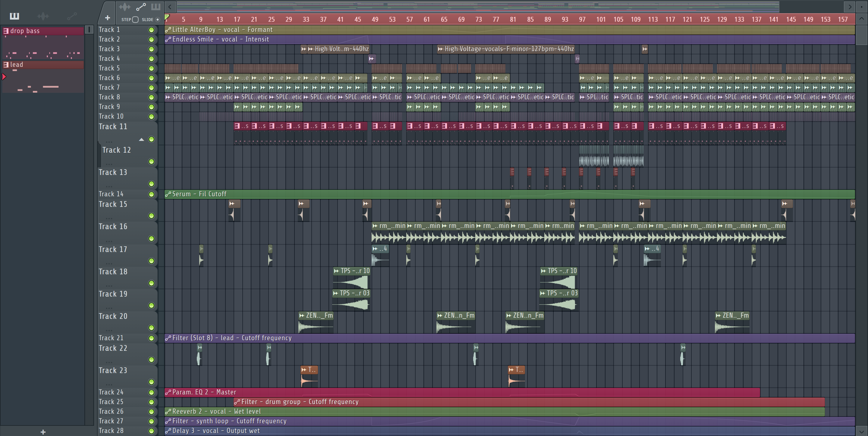Open Track 15 options dots
868x436 pixels.
coord(109,219)
